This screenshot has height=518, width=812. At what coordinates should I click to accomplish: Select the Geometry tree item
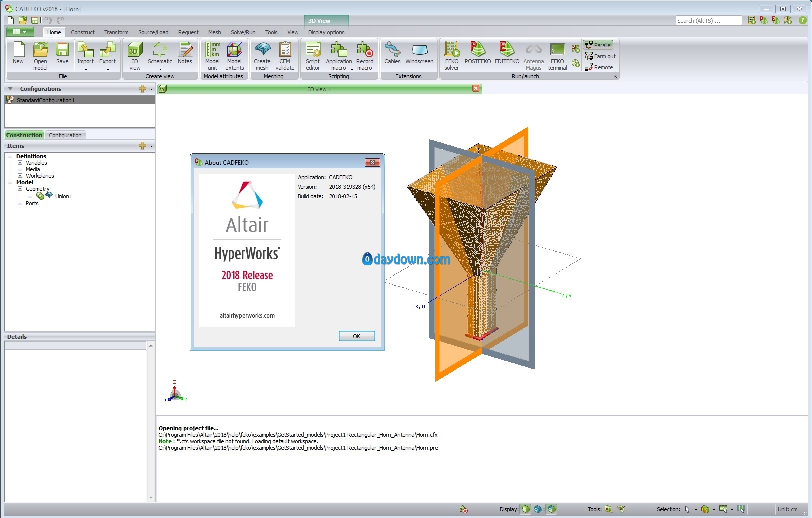pyautogui.click(x=38, y=189)
